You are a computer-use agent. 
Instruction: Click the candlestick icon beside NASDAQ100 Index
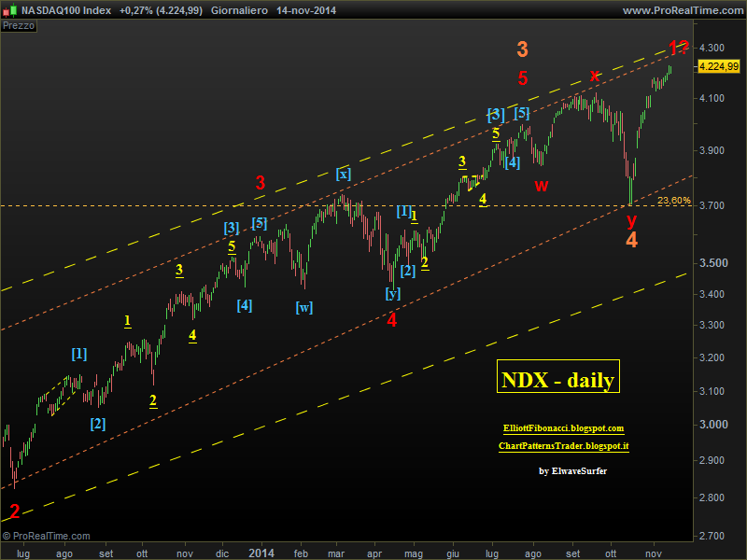tap(10, 10)
